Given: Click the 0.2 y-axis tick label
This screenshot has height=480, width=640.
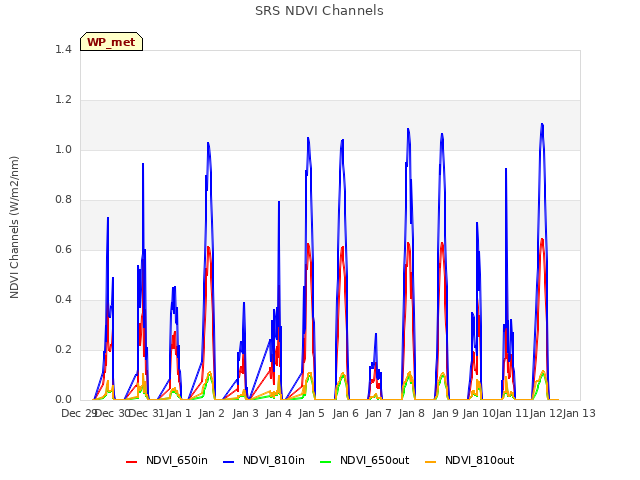Looking at the screenshot, I should pos(63,349).
